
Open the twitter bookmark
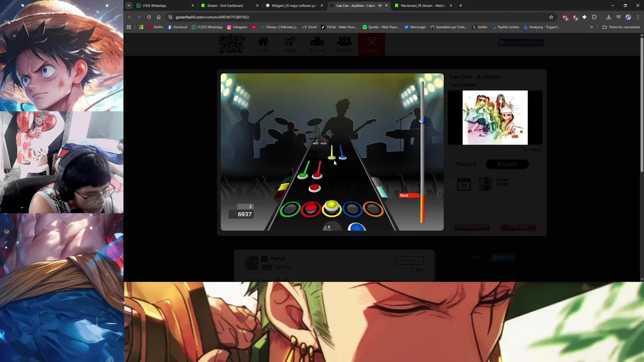click(480, 27)
